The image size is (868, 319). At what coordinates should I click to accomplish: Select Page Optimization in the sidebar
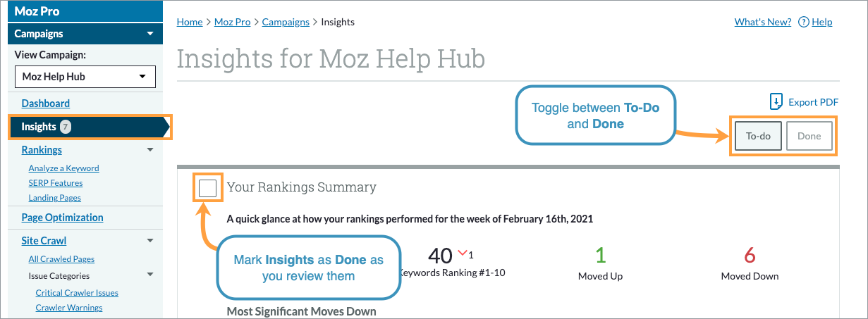[x=62, y=218]
